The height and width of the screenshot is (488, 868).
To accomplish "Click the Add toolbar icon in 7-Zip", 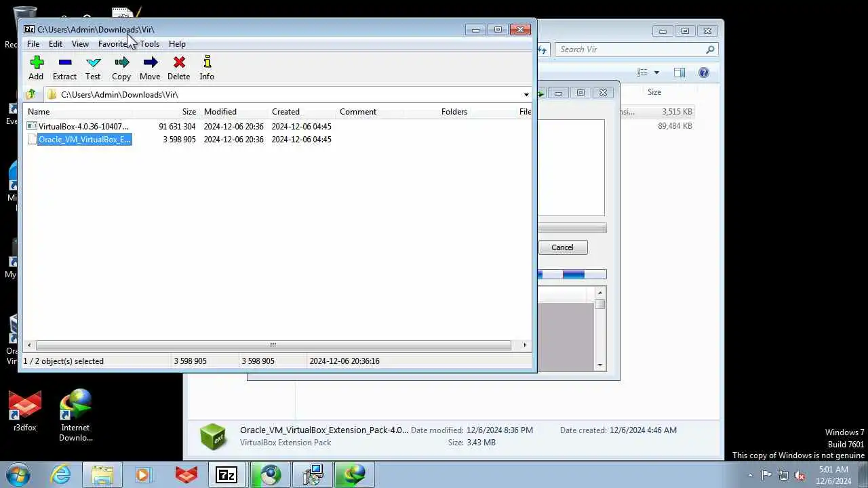I will [x=37, y=68].
